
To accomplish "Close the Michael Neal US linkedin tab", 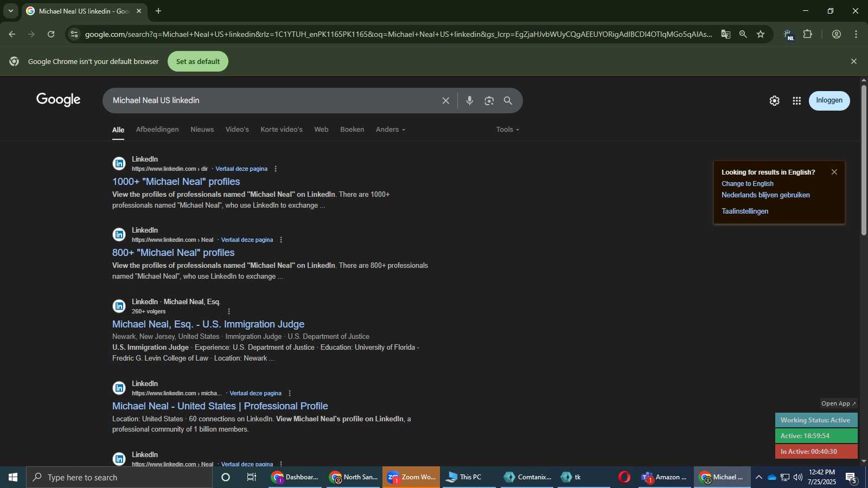I will point(139,11).
